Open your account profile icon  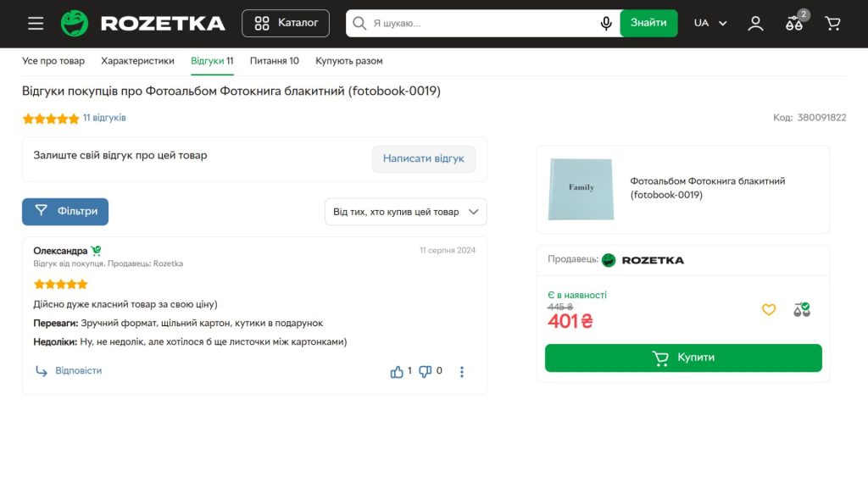click(x=754, y=24)
